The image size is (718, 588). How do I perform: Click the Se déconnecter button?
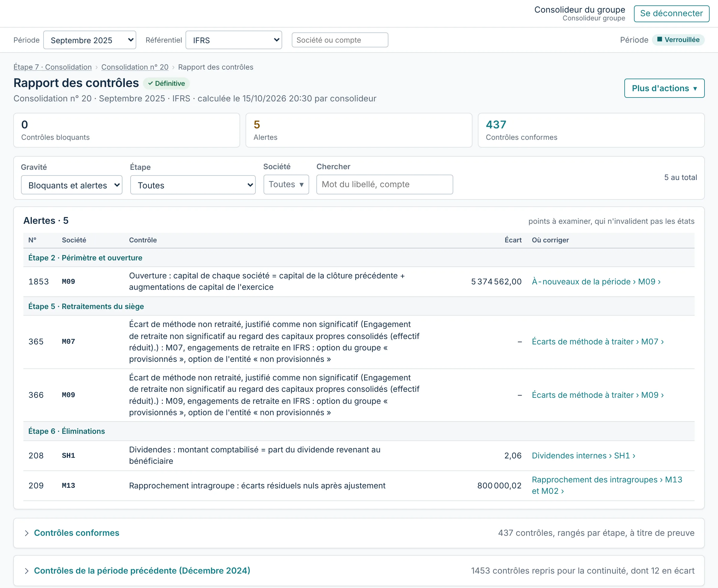tap(671, 13)
